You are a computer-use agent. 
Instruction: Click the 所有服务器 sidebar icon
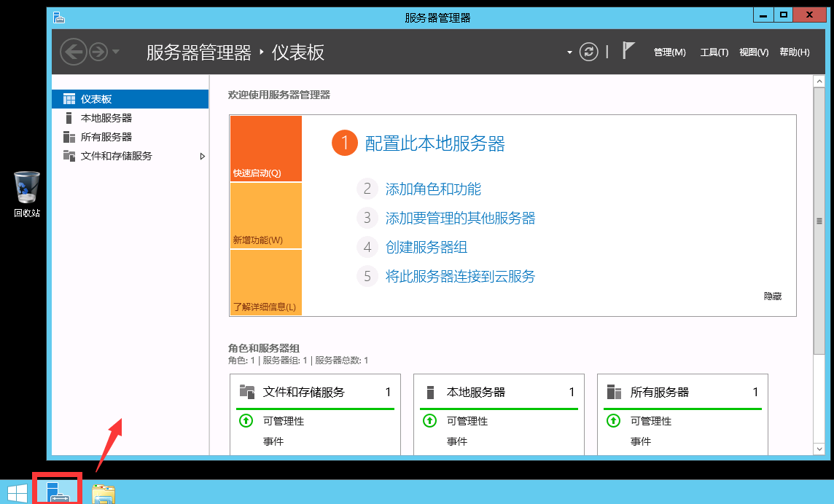click(x=69, y=137)
